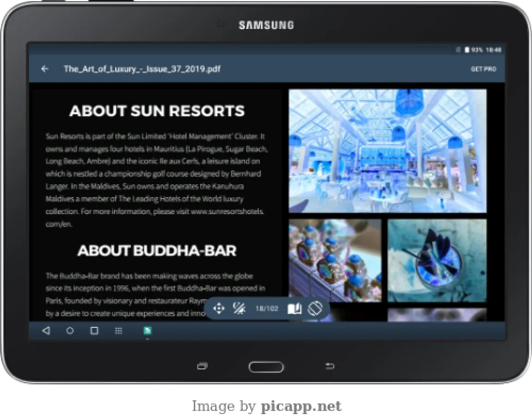This screenshot has height=416, width=532.
Task: Tap the rotate screen icon
Action: pos(315,308)
